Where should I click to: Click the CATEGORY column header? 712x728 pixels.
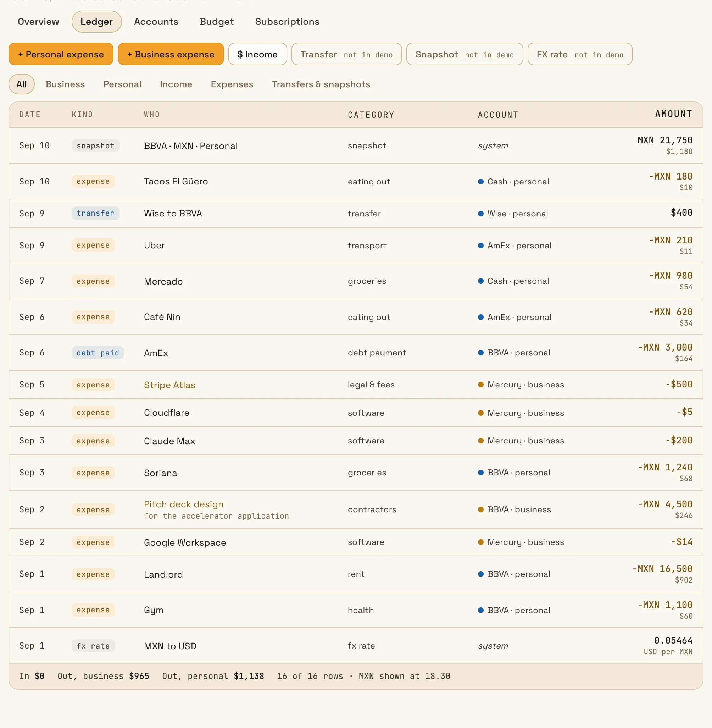point(371,115)
